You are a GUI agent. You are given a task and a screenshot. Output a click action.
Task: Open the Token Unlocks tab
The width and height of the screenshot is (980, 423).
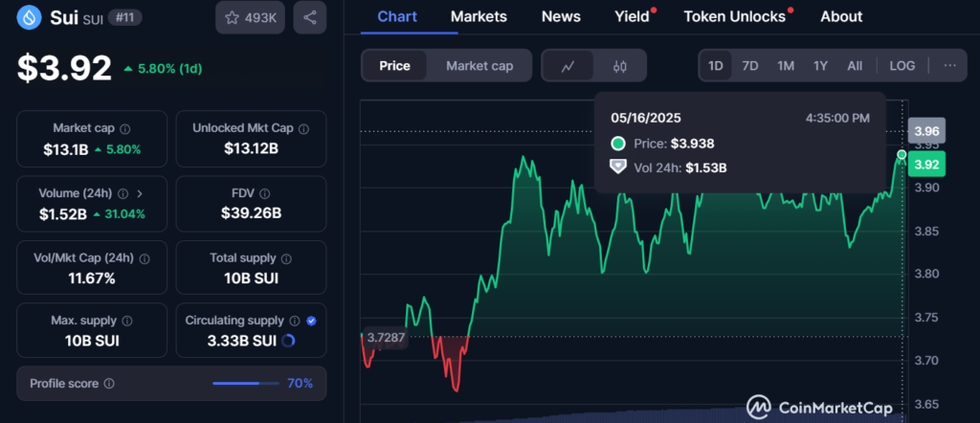click(x=736, y=17)
